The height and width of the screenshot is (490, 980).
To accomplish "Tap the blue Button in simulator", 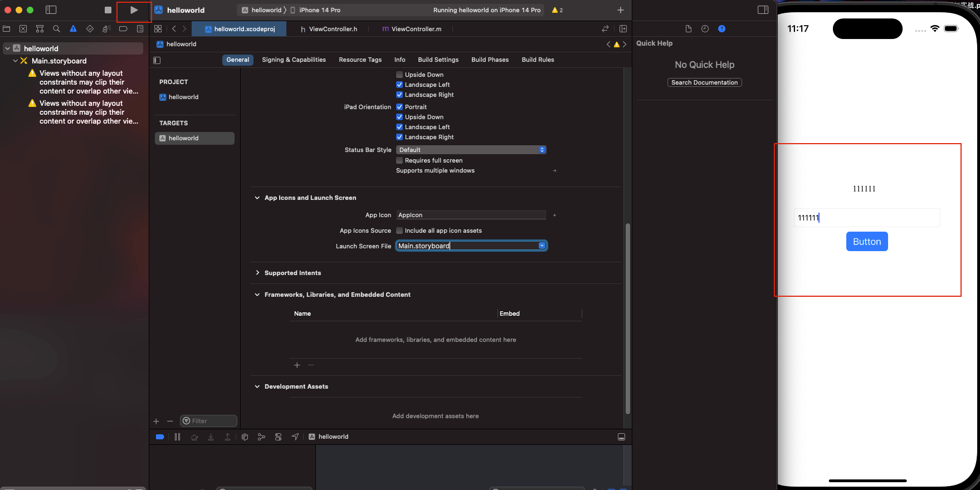I will [x=866, y=242].
